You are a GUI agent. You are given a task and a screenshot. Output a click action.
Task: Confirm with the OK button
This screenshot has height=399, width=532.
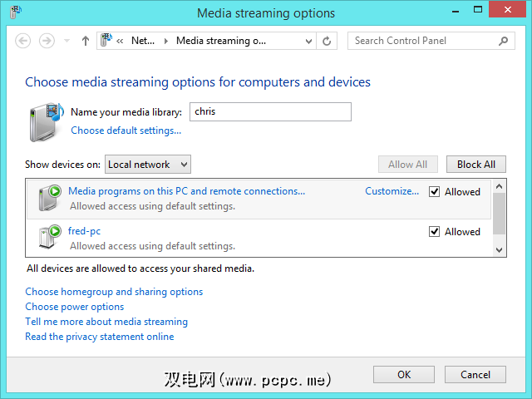(x=404, y=375)
